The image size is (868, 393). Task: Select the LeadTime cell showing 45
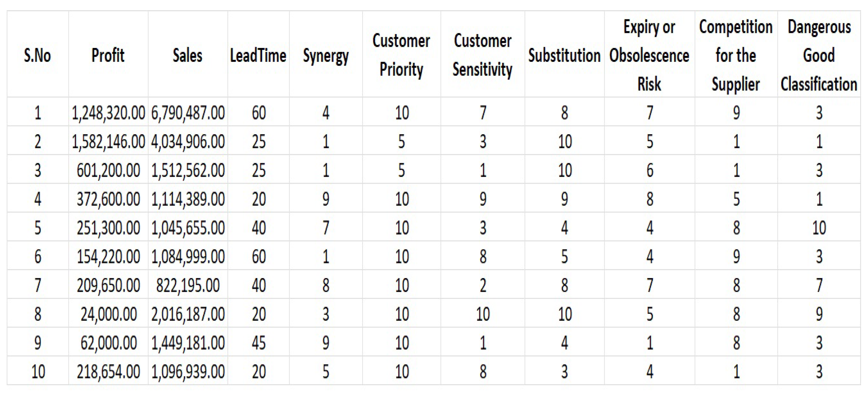[x=258, y=343]
